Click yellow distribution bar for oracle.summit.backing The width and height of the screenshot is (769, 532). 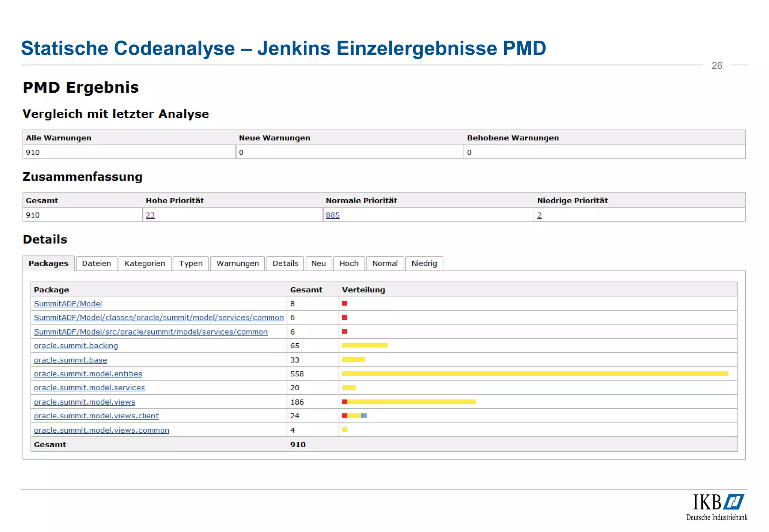point(365,346)
